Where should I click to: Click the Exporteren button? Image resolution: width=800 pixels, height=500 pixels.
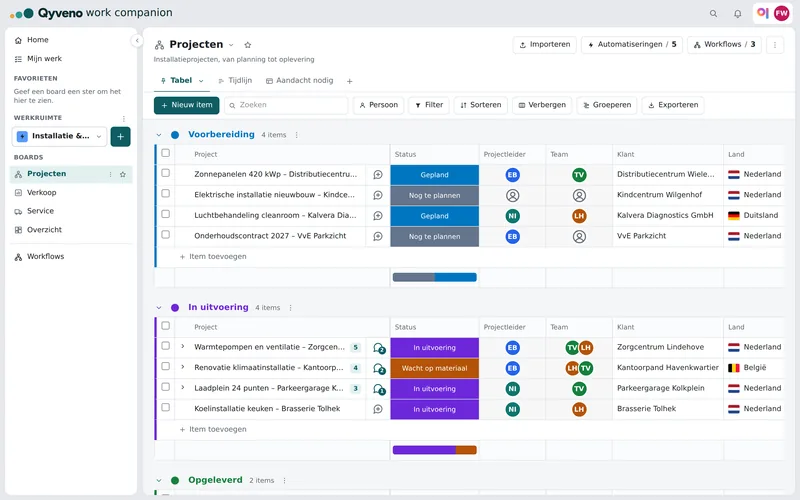tap(673, 105)
